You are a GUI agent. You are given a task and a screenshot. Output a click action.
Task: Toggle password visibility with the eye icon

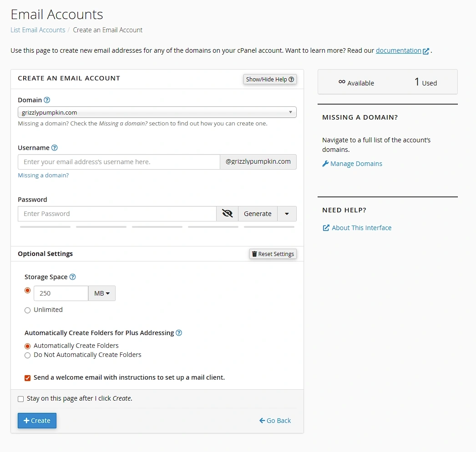coord(227,213)
